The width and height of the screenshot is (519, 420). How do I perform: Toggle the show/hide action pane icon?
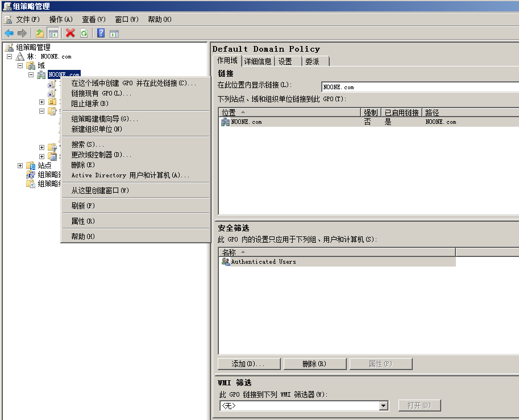point(114,34)
